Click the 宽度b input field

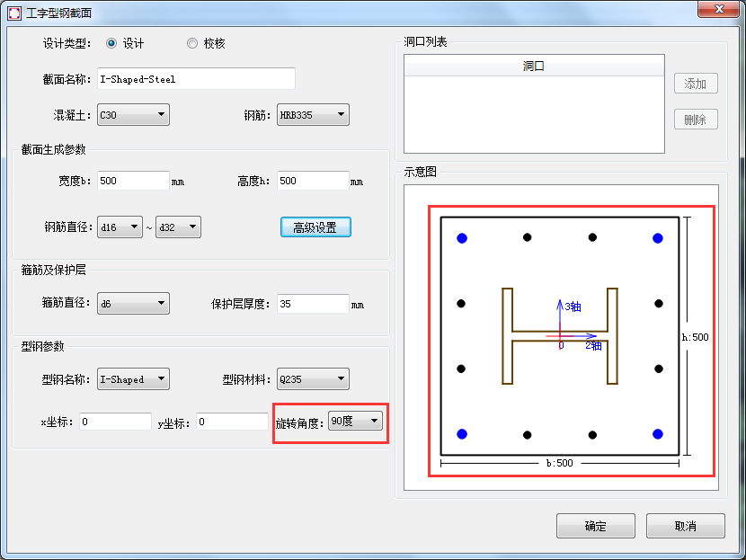pos(133,181)
